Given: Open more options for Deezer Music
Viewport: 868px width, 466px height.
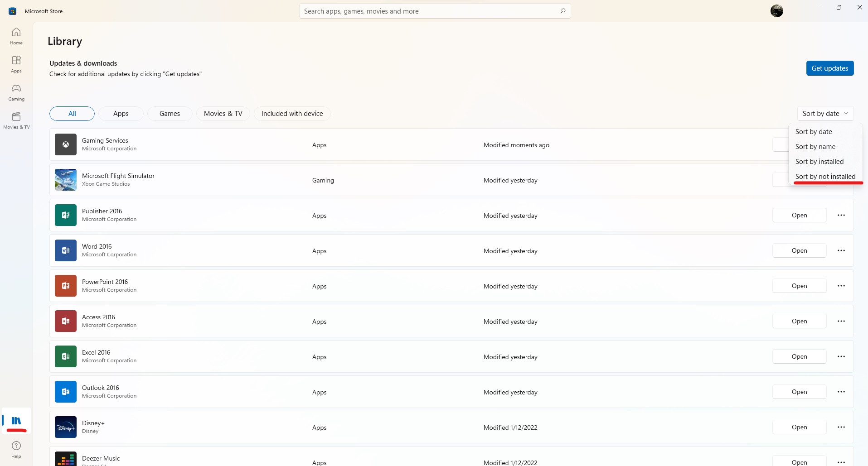Looking at the screenshot, I should click(841, 461).
